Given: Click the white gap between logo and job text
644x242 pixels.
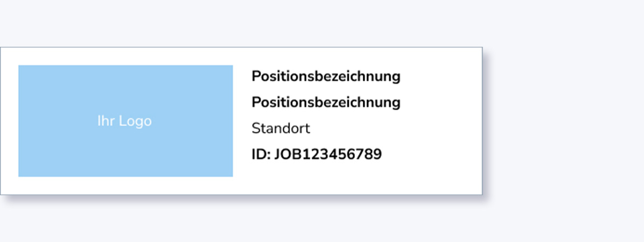Looking at the screenshot, I should (242, 121).
